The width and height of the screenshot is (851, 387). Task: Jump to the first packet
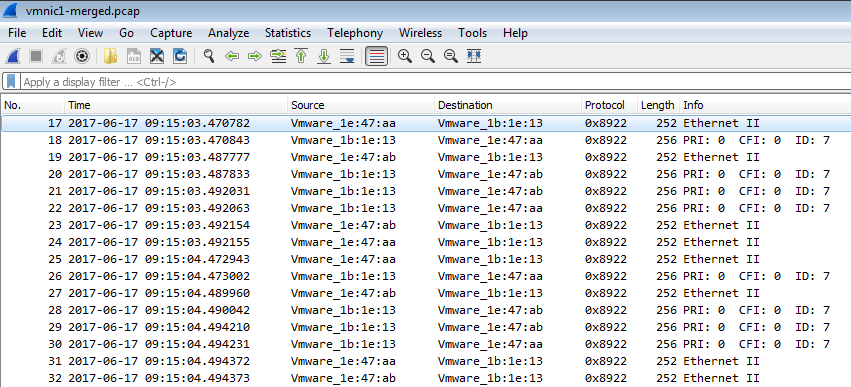pos(301,56)
